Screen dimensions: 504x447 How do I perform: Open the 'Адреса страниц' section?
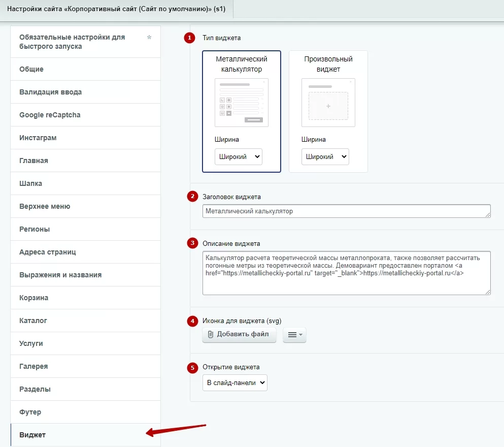click(x=85, y=252)
